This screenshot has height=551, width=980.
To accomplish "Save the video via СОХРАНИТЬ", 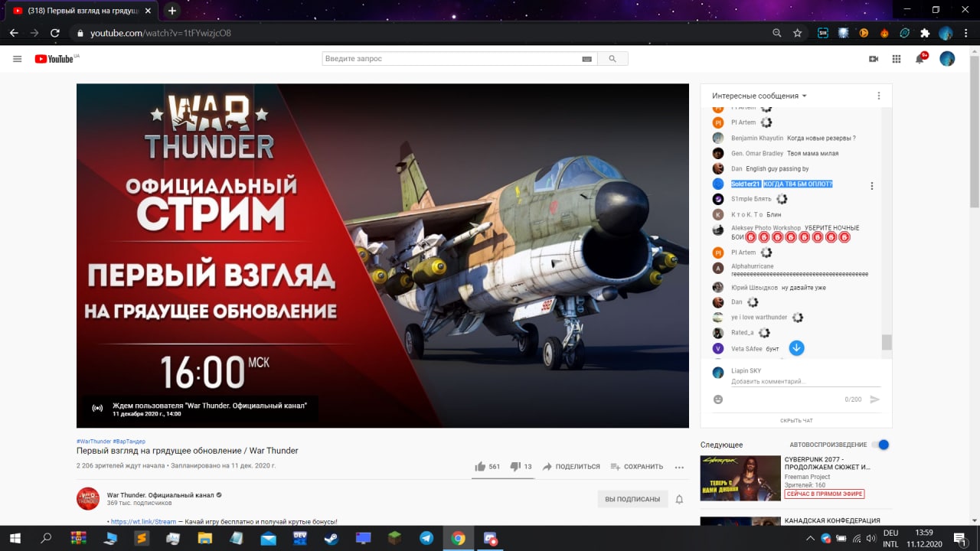I will pyautogui.click(x=636, y=466).
